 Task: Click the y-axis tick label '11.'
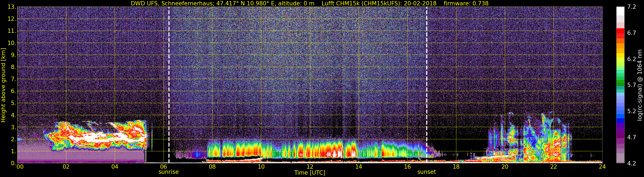coord(12,31)
